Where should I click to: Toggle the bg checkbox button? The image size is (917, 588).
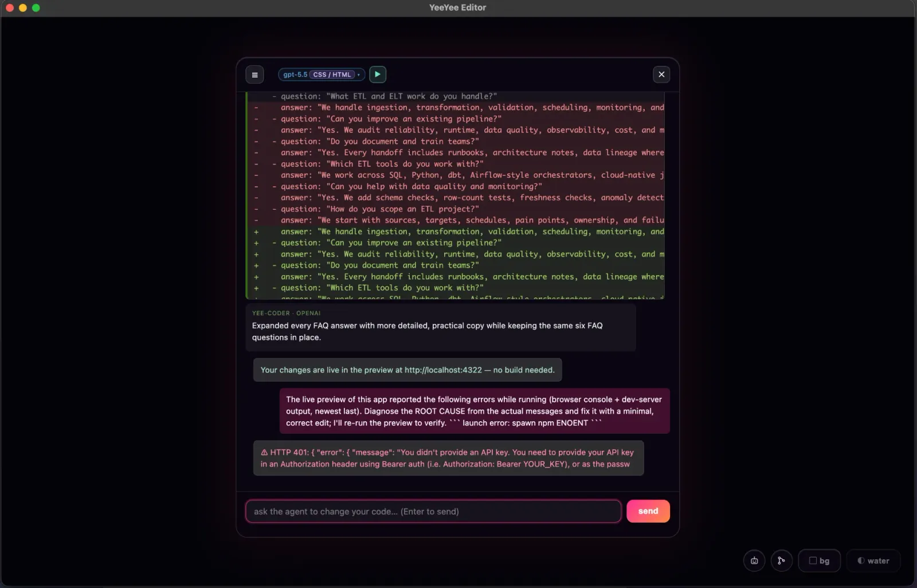[819, 560]
